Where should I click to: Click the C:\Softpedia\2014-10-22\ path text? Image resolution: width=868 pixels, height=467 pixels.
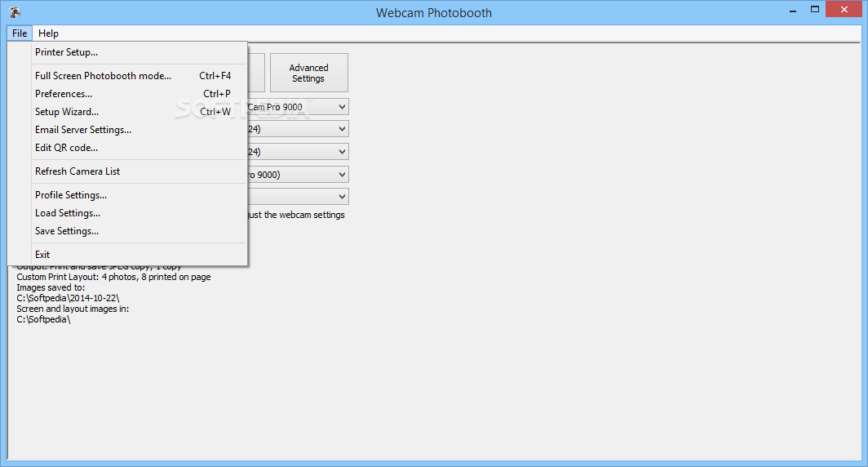tap(68, 298)
